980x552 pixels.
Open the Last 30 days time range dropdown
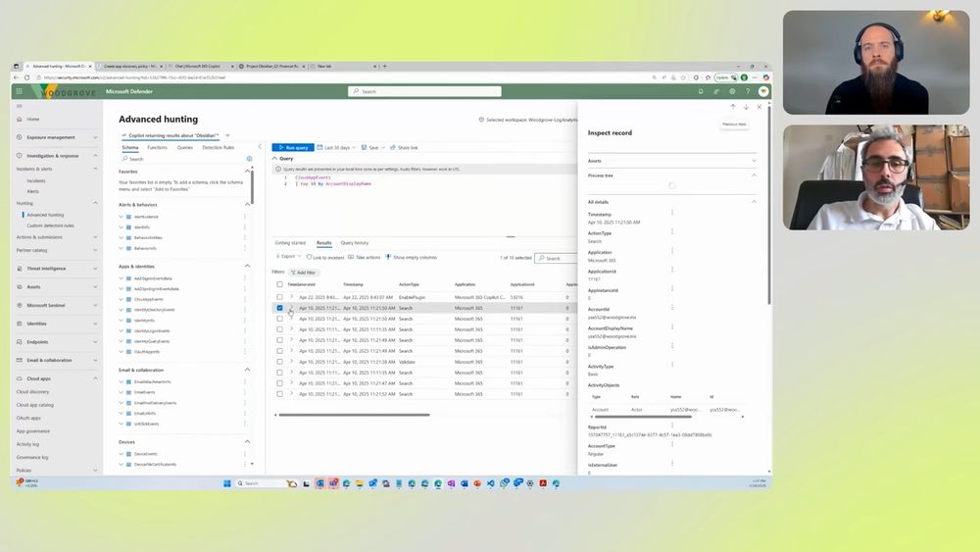click(337, 147)
